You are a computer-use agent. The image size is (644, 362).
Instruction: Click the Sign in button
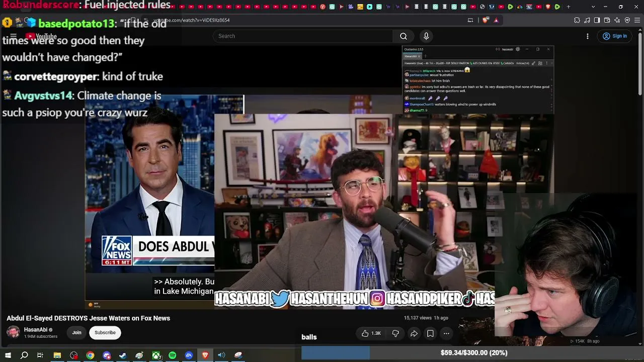click(615, 36)
